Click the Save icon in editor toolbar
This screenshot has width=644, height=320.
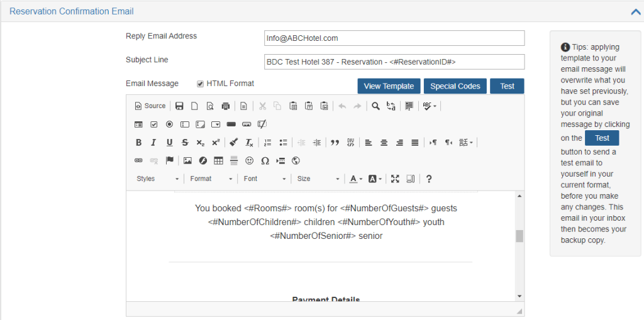pyautogui.click(x=179, y=106)
